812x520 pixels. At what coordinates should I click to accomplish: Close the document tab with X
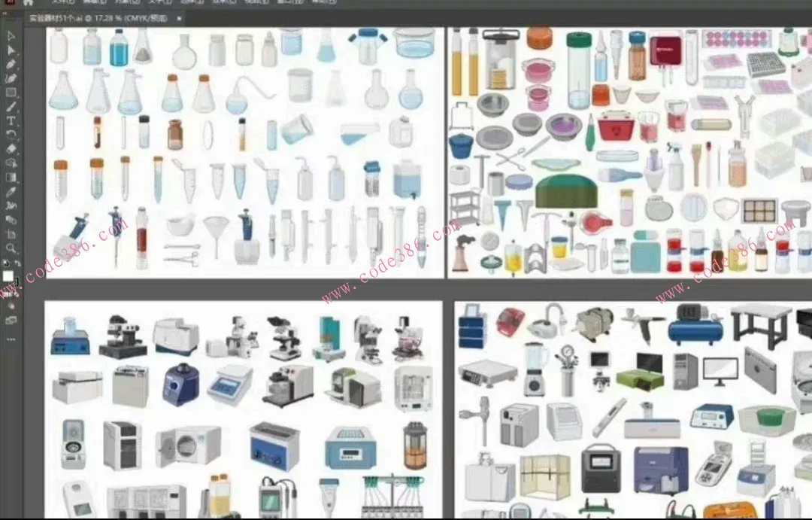179,19
